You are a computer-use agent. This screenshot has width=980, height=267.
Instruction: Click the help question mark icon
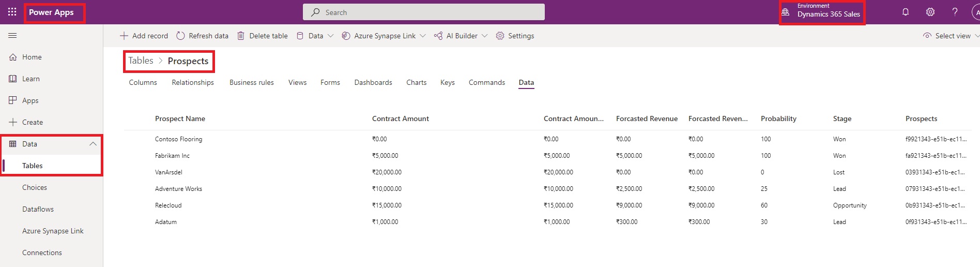click(955, 12)
